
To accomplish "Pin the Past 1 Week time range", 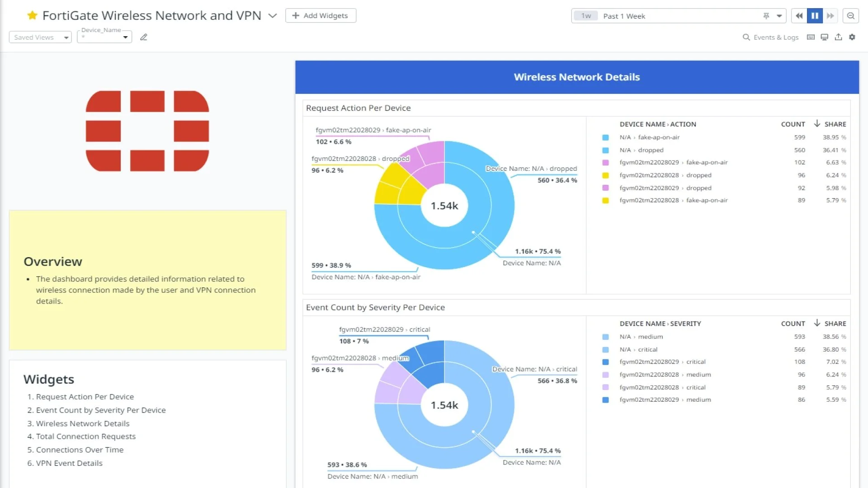I will point(767,16).
